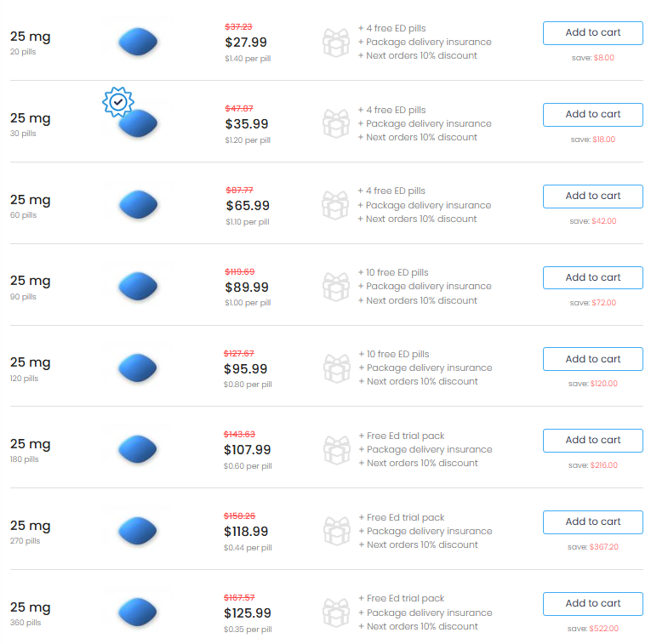The width and height of the screenshot is (651, 644).
Task: Click the gift box icon in the 60 pills row
Action: tap(336, 205)
